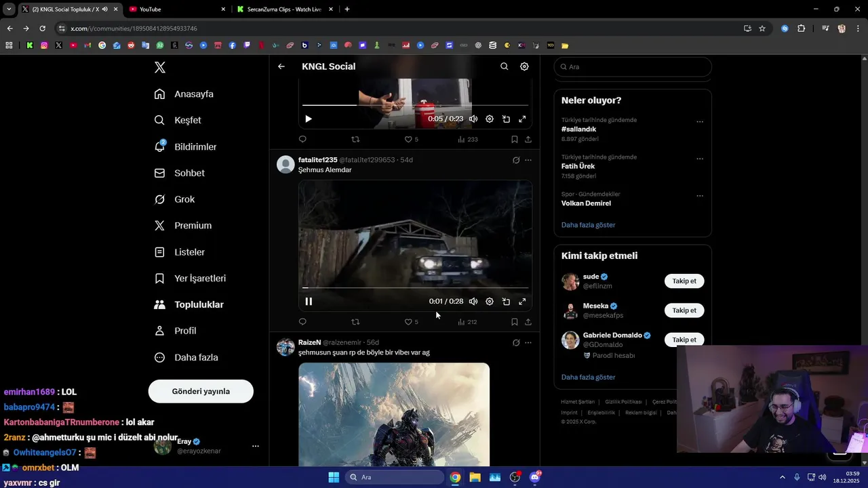Open fatalite1235 profile avatar
The image size is (868, 488).
(285, 164)
